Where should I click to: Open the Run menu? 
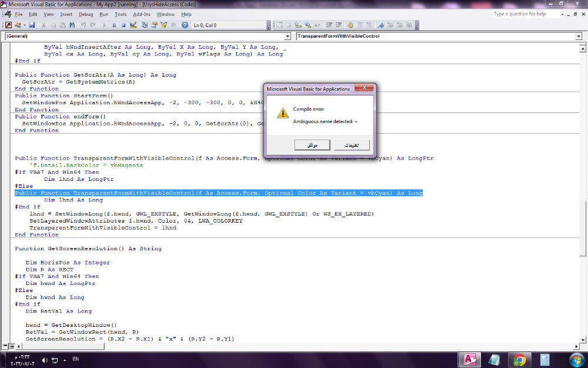(104, 14)
